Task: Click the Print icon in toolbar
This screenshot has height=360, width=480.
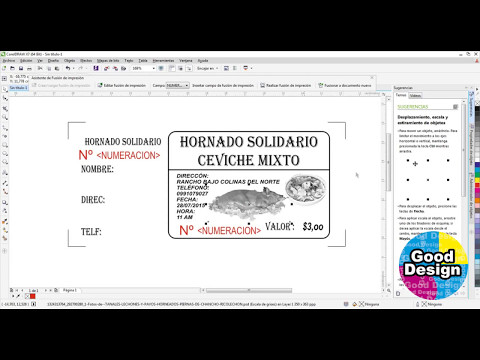Action: (x=29, y=68)
